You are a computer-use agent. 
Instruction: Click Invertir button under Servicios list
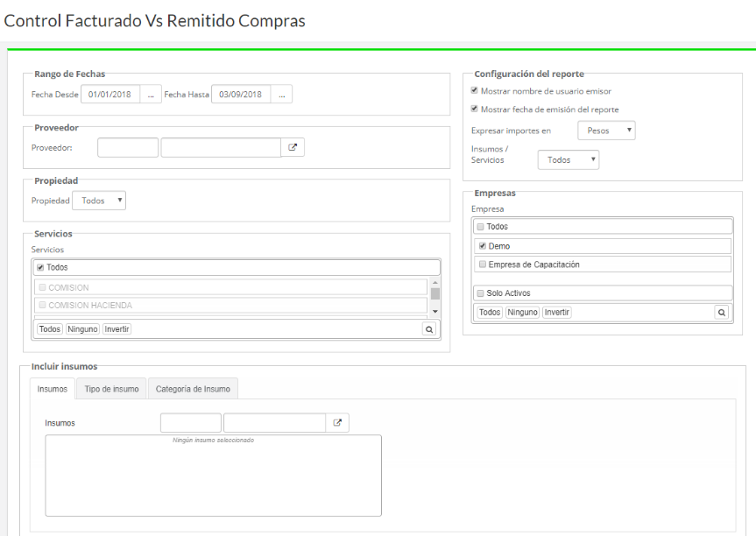tap(117, 329)
